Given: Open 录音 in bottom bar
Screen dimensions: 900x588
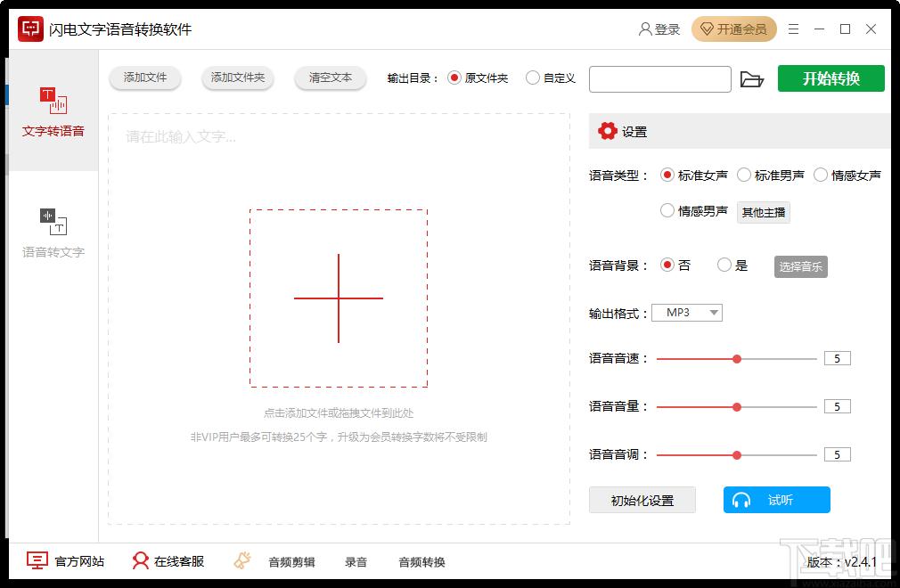Looking at the screenshot, I should tap(356, 561).
